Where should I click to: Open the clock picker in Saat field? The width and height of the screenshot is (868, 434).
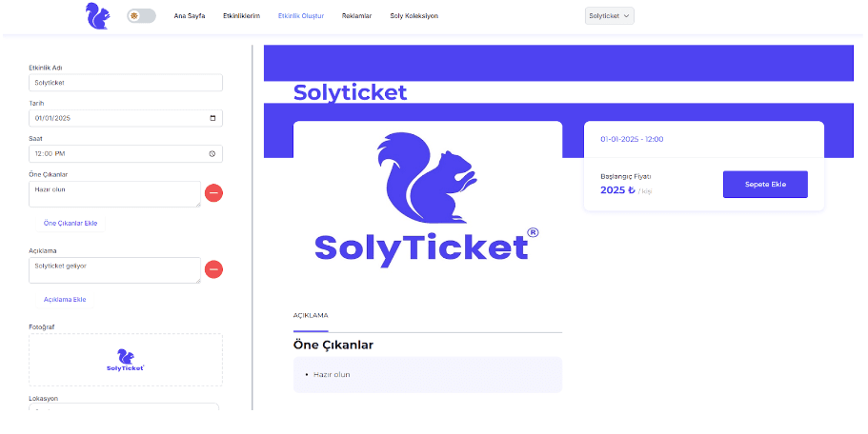coord(212,153)
